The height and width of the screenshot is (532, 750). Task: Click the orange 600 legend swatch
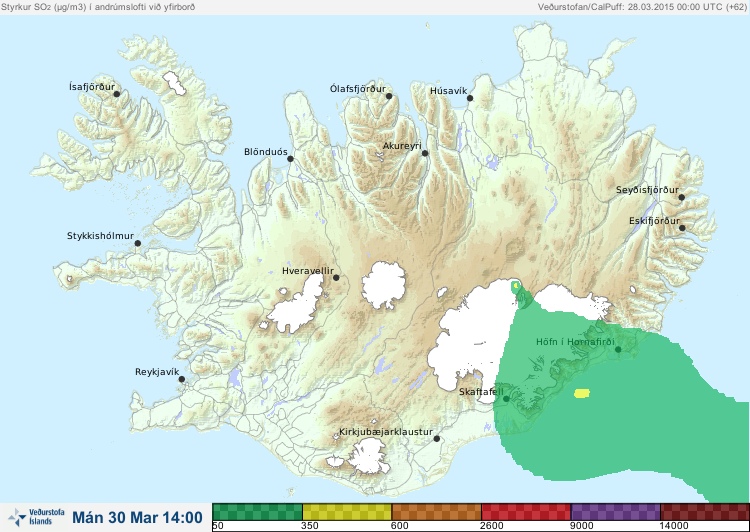(436, 512)
